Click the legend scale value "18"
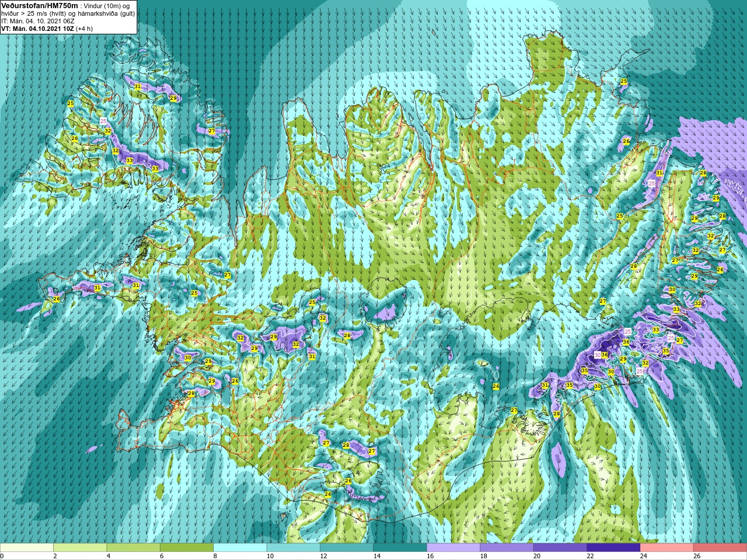747x560 pixels. coord(484,556)
